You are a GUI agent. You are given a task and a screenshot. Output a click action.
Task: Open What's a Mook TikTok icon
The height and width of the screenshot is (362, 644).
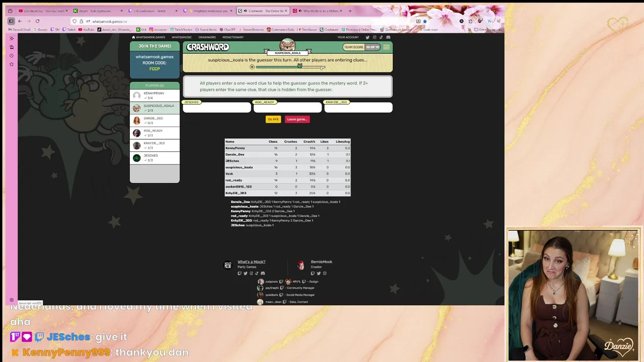click(x=257, y=274)
